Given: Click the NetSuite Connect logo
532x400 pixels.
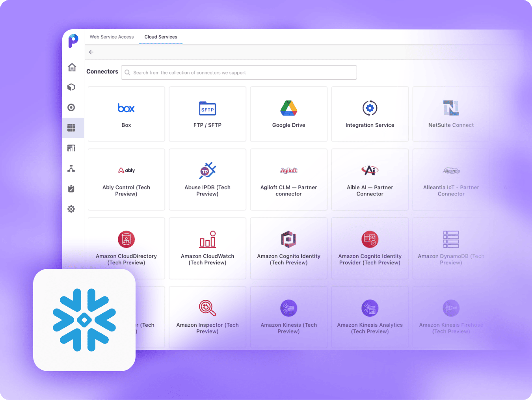Looking at the screenshot, I should [x=451, y=108].
